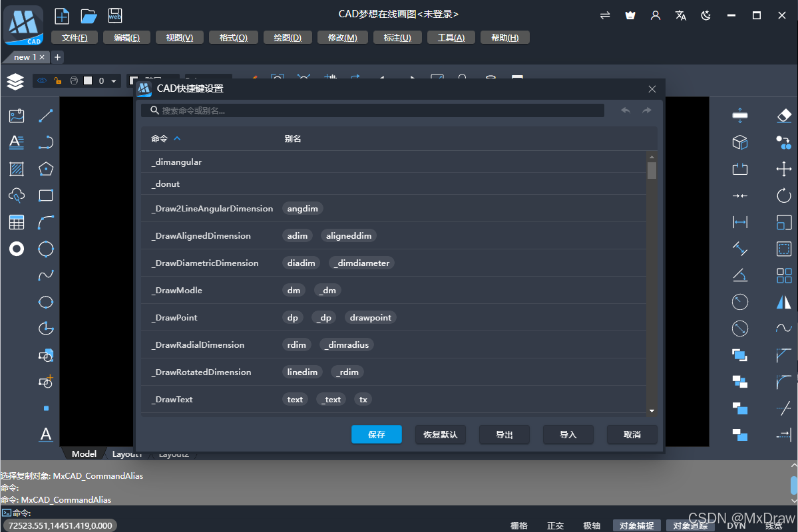Switch to the Model tab
Image resolution: width=798 pixels, height=532 pixels.
[x=84, y=454]
